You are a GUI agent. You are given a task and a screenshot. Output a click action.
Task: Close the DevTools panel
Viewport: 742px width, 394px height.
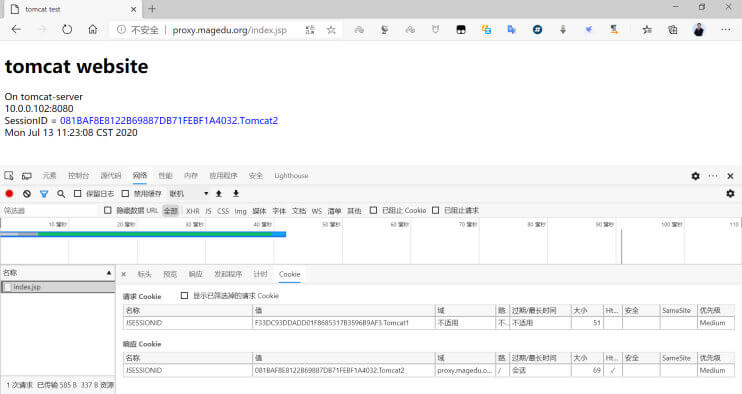tap(730, 176)
